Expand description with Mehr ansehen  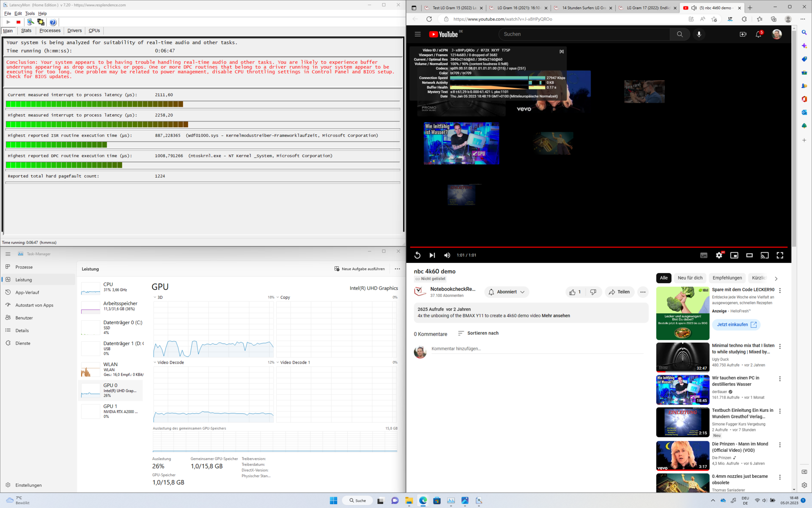point(556,316)
